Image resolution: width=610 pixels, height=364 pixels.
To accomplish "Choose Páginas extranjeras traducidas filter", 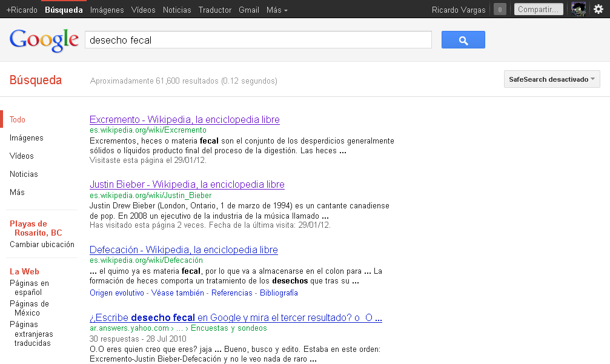I will coord(31,334).
